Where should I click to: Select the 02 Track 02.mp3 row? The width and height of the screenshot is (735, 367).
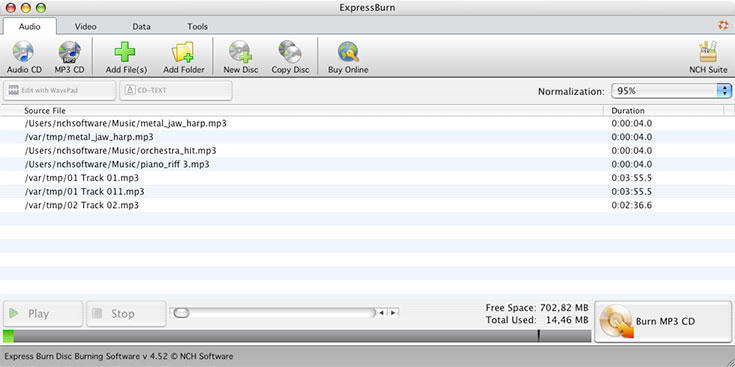(x=368, y=205)
